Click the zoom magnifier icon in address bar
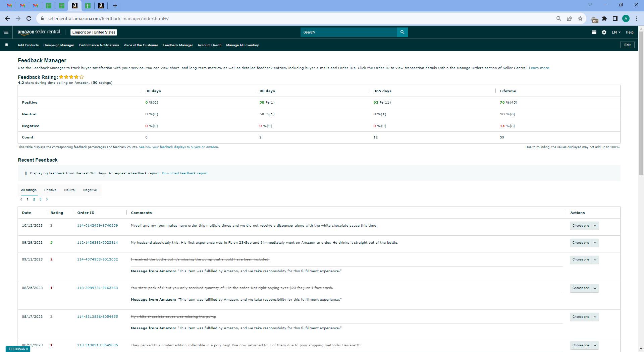The width and height of the screenshot is (644, 352). pos(559,18)
